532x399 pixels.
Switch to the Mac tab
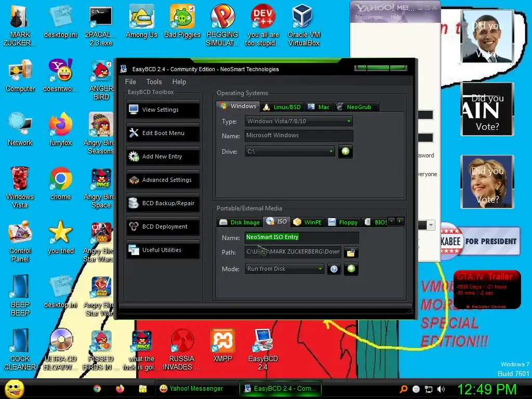(x=318, y=107)
